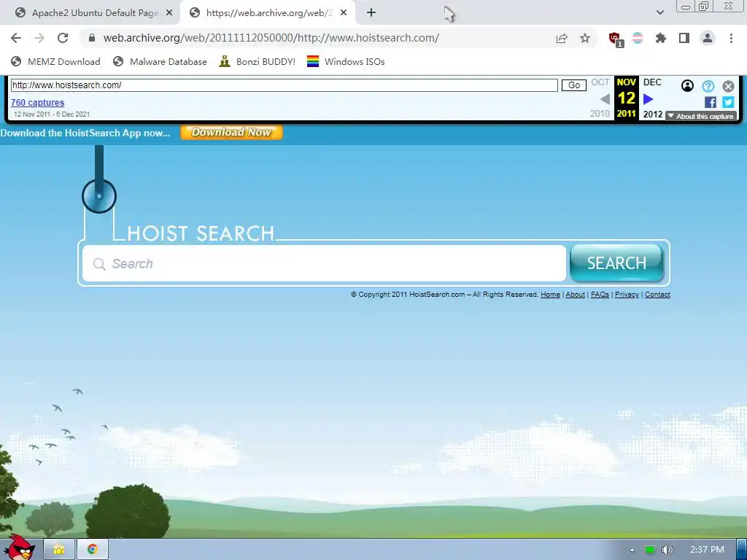This screenshot has width=747, height=560.
Task: Open the About footer link
Action: [x=575, y=295]
